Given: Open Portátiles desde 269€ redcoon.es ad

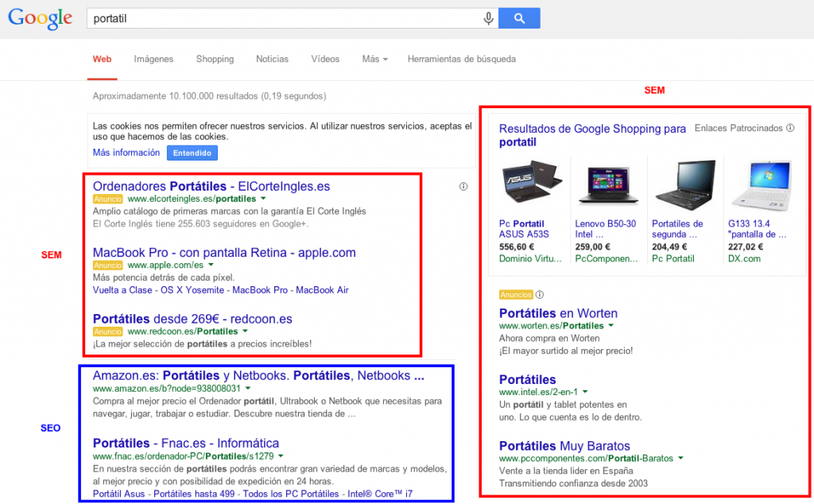Looking at the screenshot, I should (x=192, y=320).
